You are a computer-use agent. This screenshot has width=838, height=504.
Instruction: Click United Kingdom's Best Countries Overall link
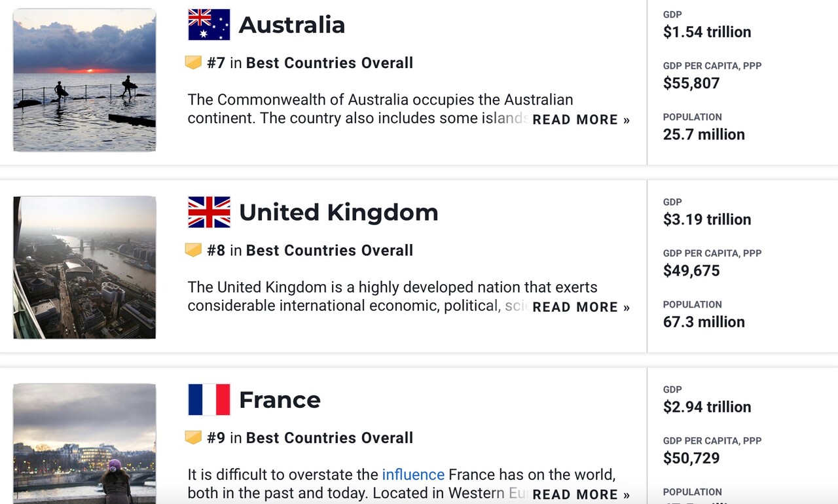[329, 250]
